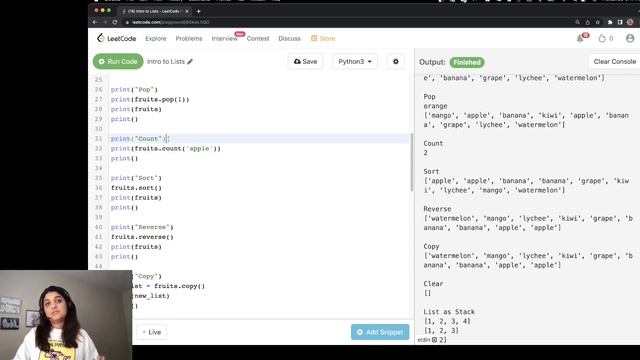Screen dimensions: 640x360
Task: Click the LeetCode logo
Action: coord(116,38)
